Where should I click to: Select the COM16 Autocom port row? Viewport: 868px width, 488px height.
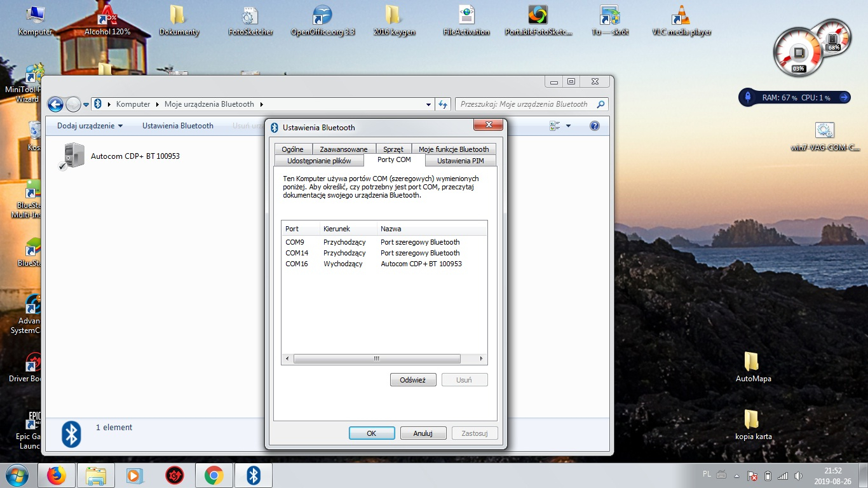[x=384, y=264]
